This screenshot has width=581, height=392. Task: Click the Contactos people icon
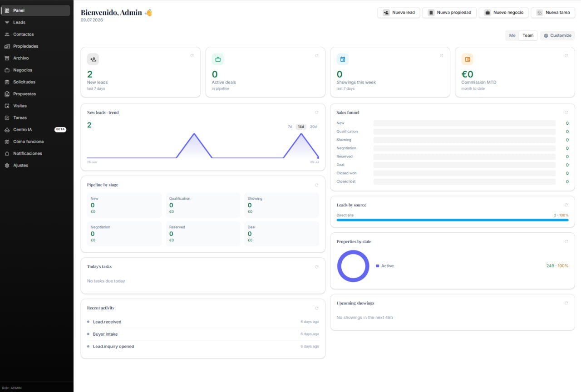pyautogui.click(x=7, y=34)
